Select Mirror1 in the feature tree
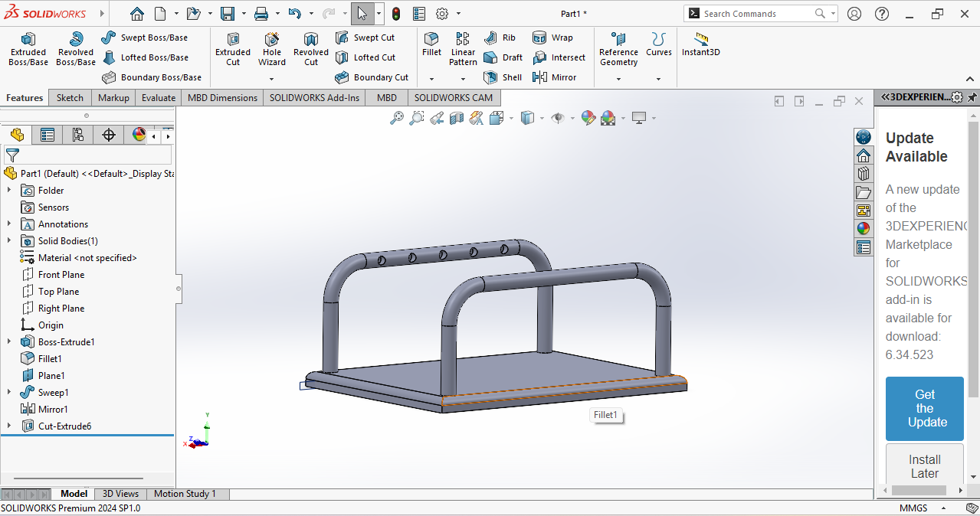The height and width of the screenshot is (516, 980). point(53,409)
